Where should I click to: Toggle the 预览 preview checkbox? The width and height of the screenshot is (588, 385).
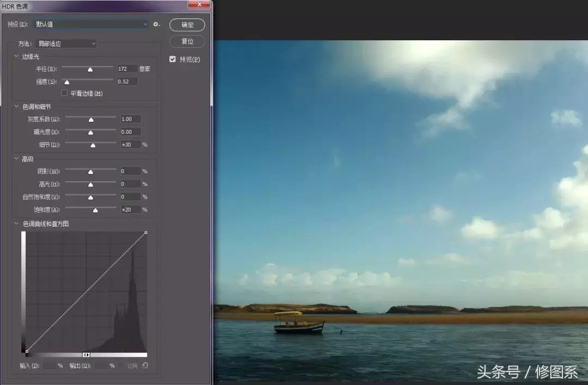click(x=173, y=59)
